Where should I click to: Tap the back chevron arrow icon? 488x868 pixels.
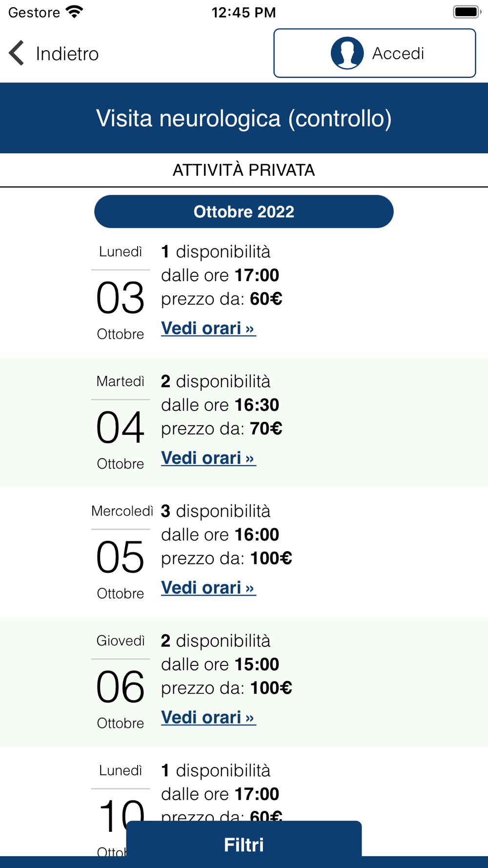click(x=17, y=53)
